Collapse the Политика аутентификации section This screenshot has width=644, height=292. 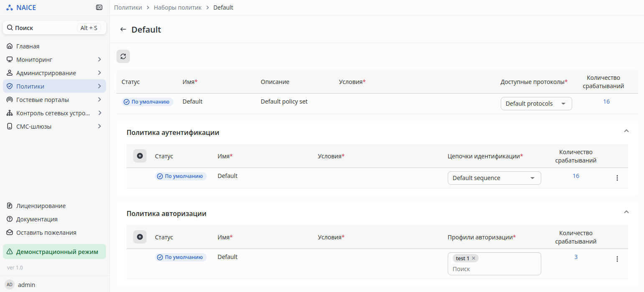pos(626,131)
